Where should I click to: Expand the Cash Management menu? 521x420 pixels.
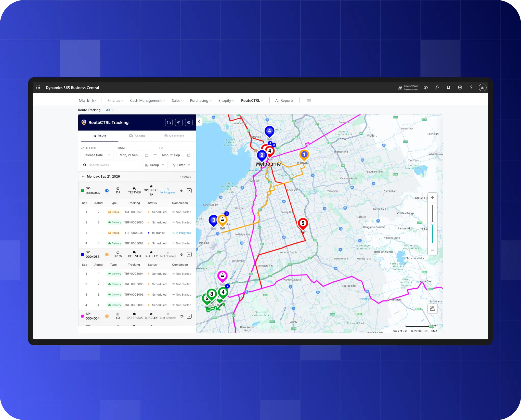[148, 101]
